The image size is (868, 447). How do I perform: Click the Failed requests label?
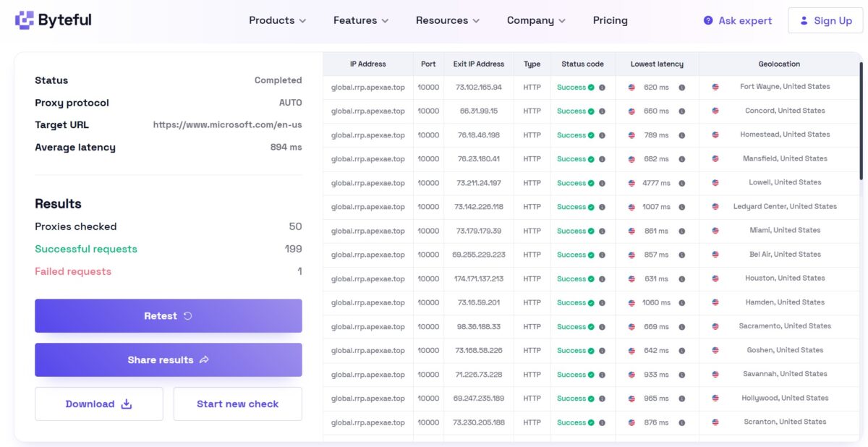click(73, 271)
